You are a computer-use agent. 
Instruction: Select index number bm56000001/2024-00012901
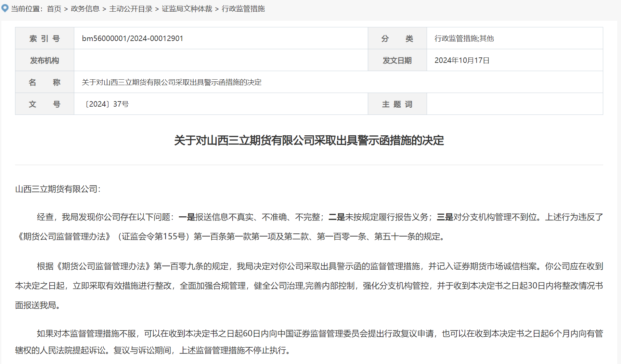[133, 38]
